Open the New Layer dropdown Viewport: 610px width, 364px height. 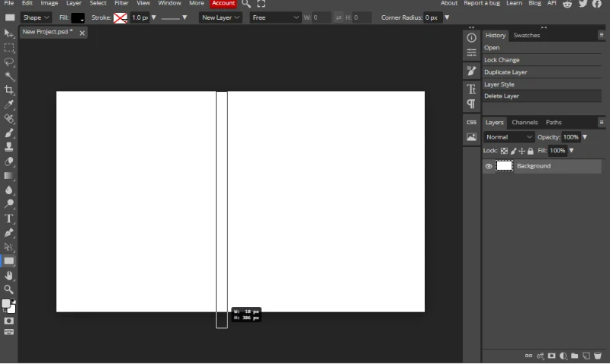click(x=220, y=18)
